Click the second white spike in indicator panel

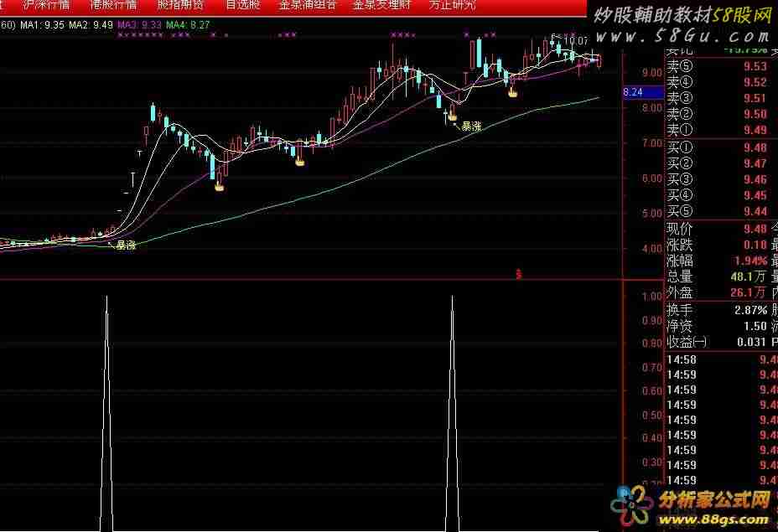pos(452,414)
